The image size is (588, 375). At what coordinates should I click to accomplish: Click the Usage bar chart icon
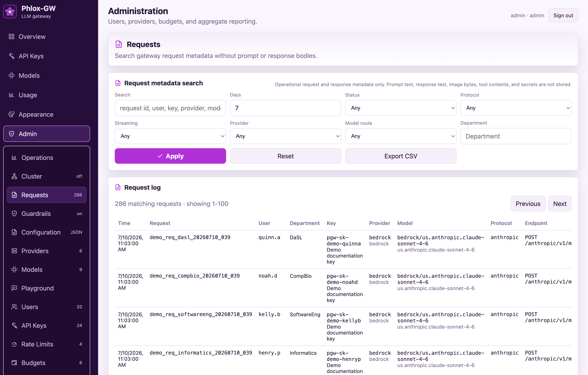12,95
